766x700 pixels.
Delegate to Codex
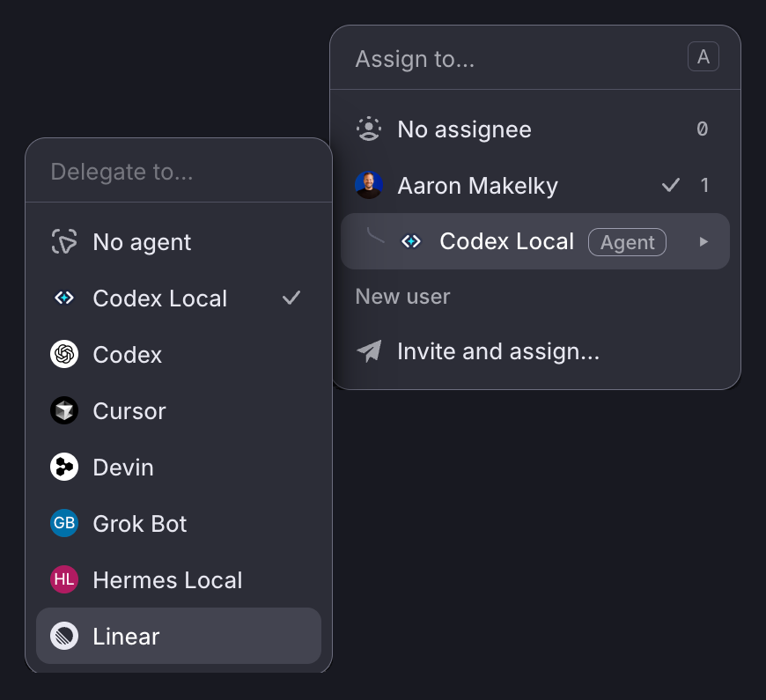pos(179,354)
